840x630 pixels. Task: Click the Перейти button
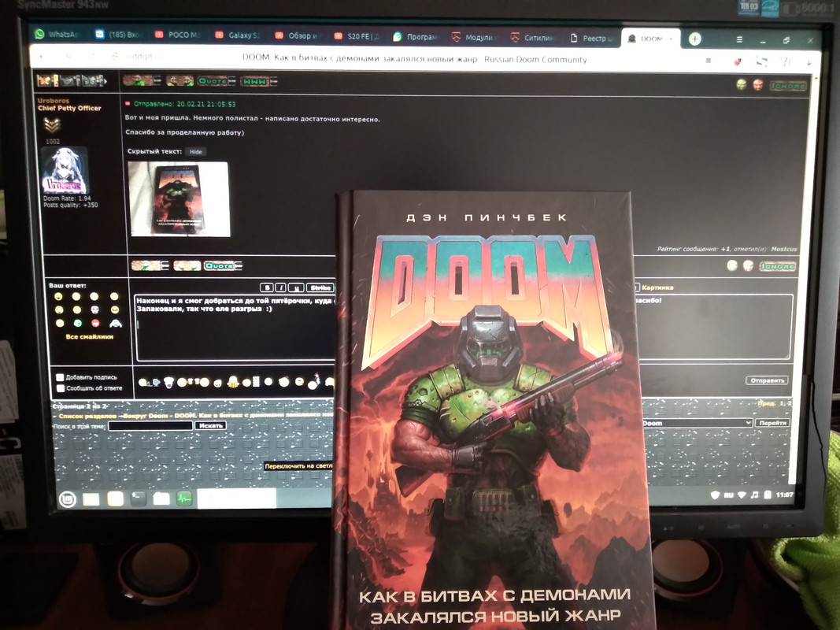(x=772, y=423)
